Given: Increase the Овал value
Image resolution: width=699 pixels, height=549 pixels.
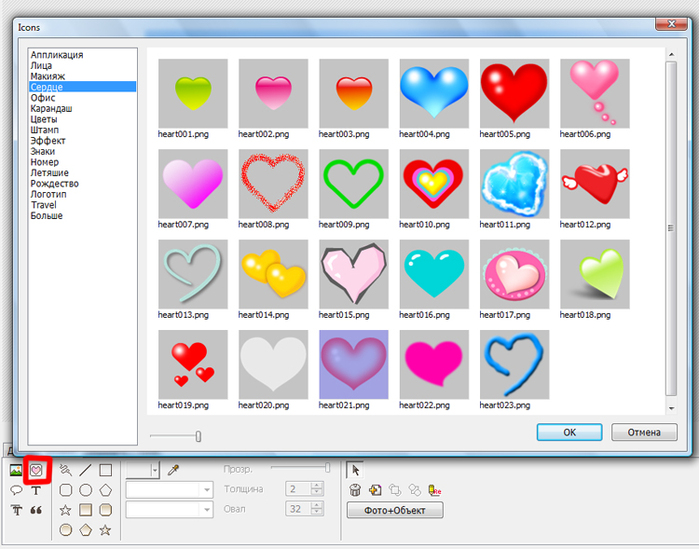Looking at the screenshot, I should click(317, 505).
